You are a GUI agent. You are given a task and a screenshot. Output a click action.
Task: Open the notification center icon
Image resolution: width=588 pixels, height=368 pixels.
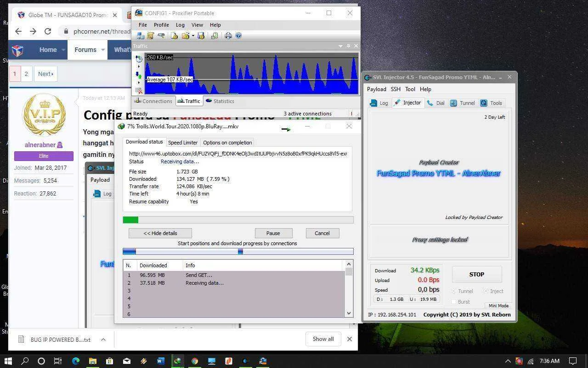tap(573, 361)
